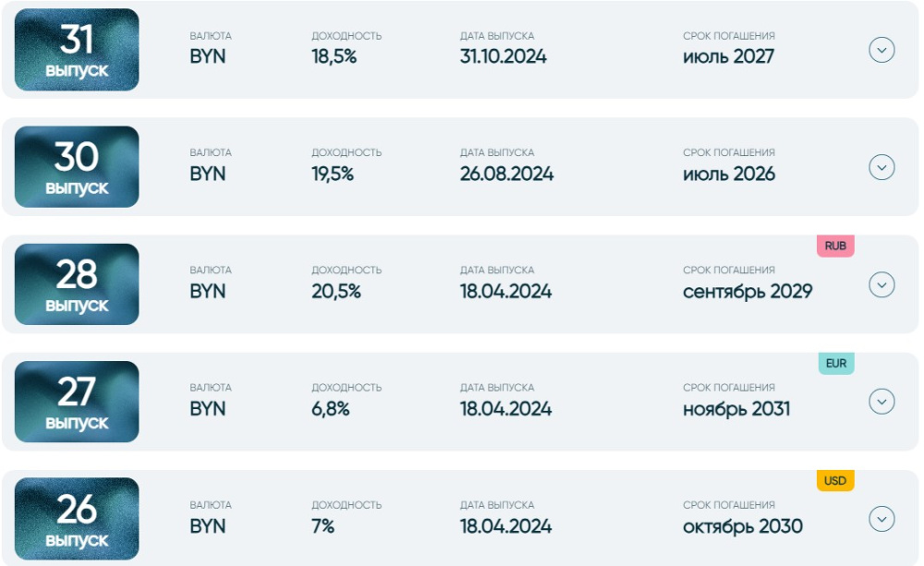Open the 27 выпуск thumbnail card
Image resolution: width=924 pixels, height=566 pixels.
click(x=77, y=402)
